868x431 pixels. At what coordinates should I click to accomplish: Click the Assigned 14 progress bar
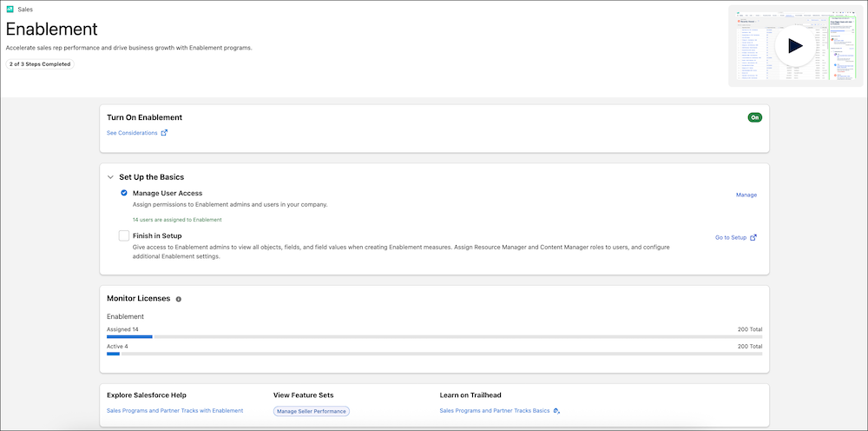[435, 337]
